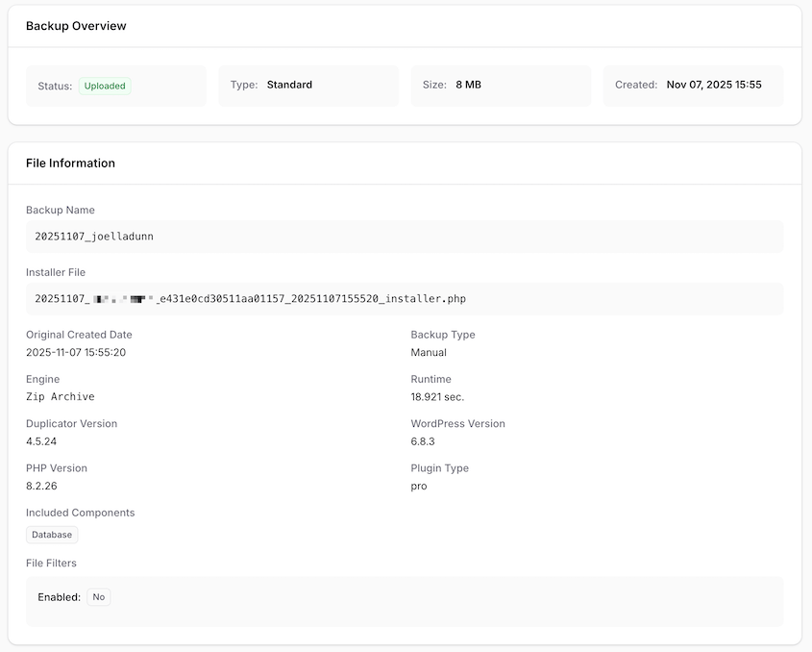
Task: Click the Standard backup type value
Action: (x=289, y=84)
